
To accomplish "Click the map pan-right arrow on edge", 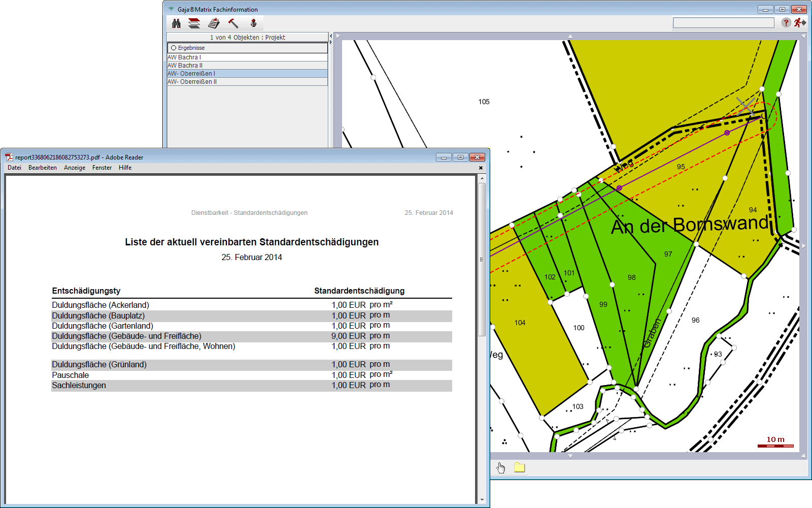I will tap(803, 246).
